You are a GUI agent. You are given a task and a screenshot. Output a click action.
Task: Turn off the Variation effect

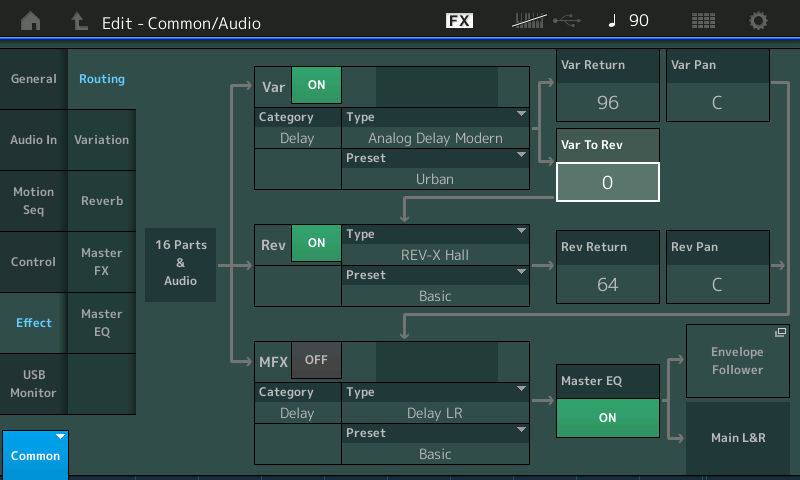point(316,85)
